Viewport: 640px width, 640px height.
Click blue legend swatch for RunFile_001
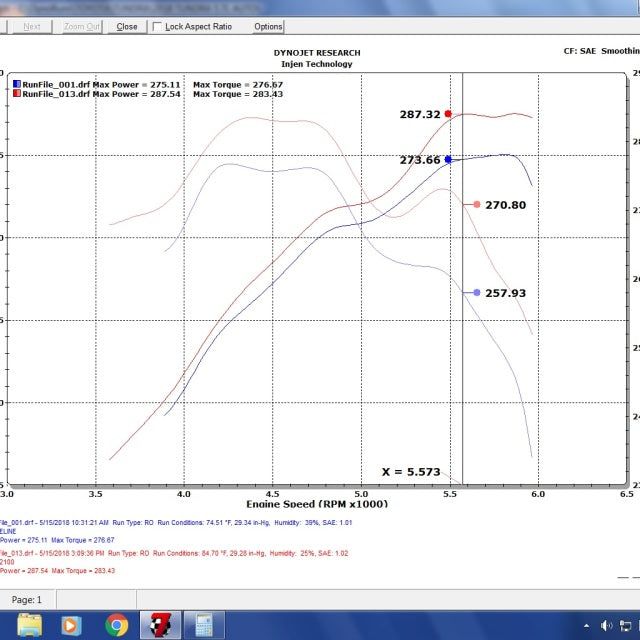click(x=17, y=85)
